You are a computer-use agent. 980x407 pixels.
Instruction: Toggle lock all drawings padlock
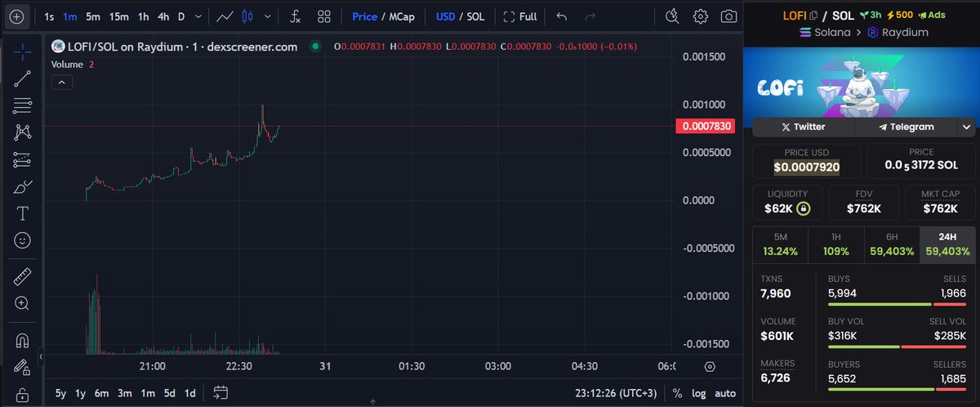[x=22, y=393]
